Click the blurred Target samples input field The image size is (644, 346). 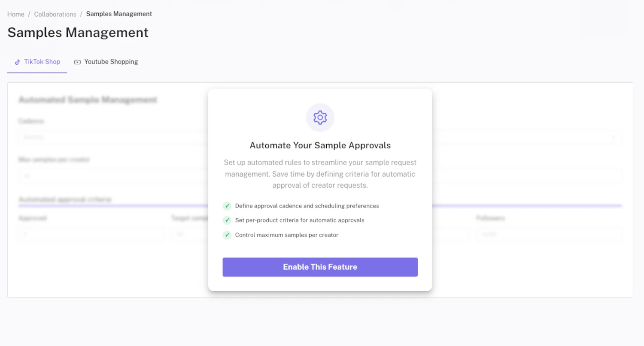point(189,234)
